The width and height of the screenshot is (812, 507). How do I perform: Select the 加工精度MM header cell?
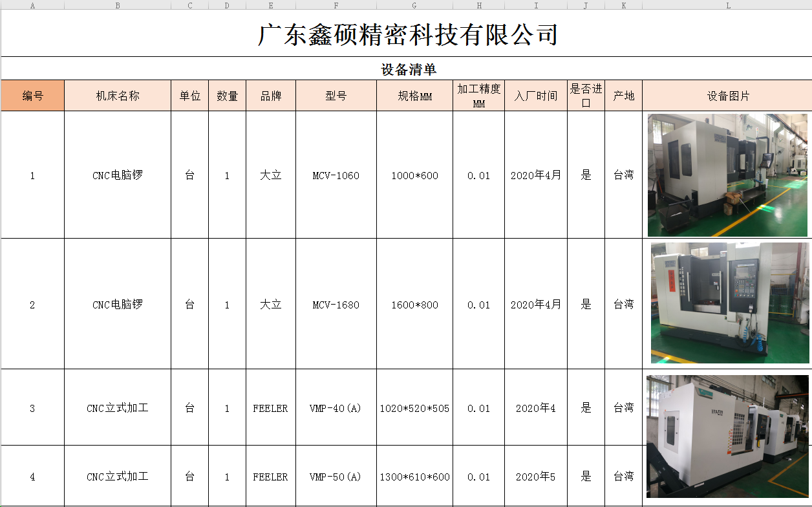click(x=478, y=96)
